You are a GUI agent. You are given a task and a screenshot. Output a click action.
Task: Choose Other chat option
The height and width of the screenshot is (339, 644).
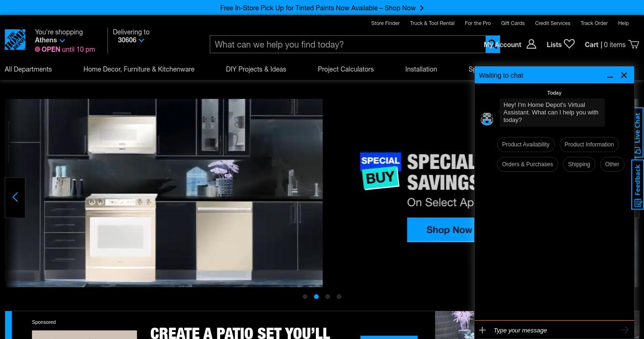pyautogui.click(x=612, y=164)
